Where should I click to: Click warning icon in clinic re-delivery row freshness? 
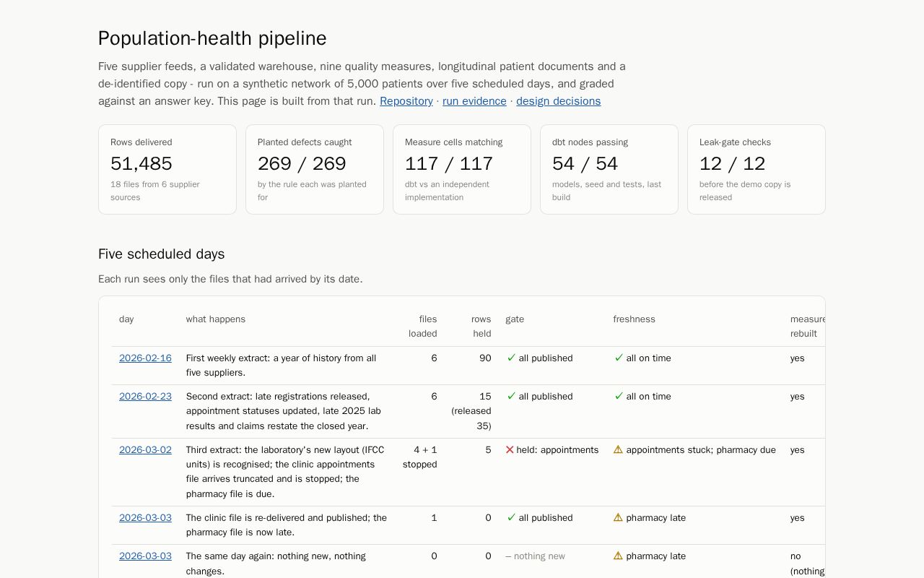(x=618, y=517)
